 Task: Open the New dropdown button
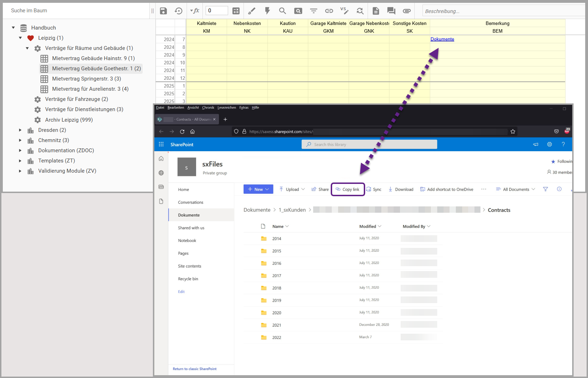(x=258, y=189)
